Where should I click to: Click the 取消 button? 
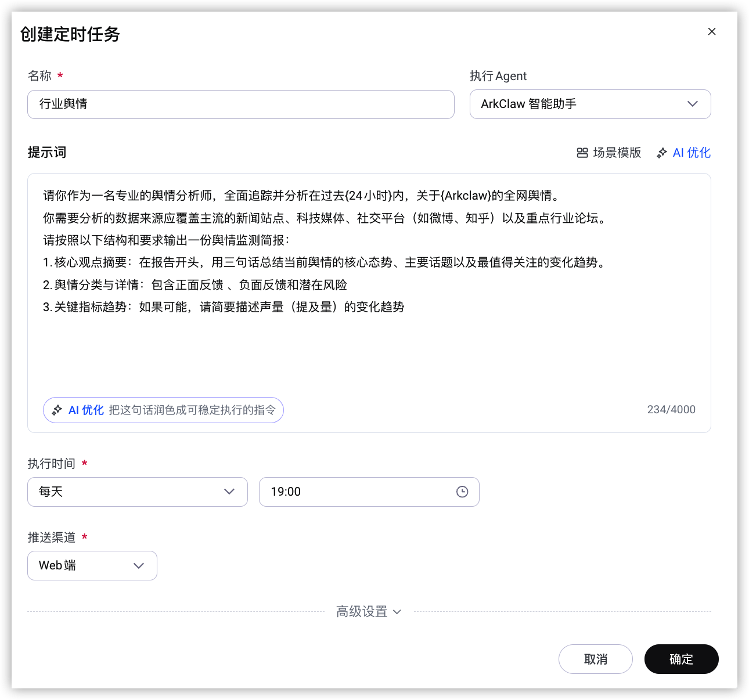pyautogui.click(x=596, y=659)
